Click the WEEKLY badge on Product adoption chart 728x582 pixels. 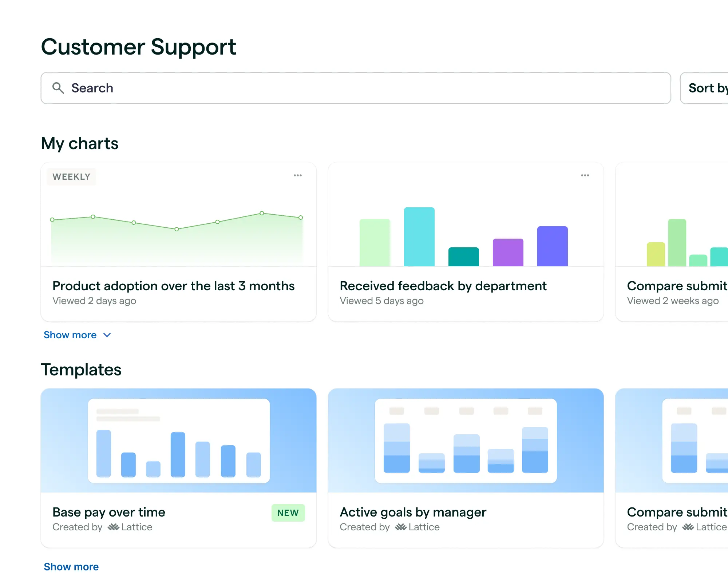click(x=71, y=177)
